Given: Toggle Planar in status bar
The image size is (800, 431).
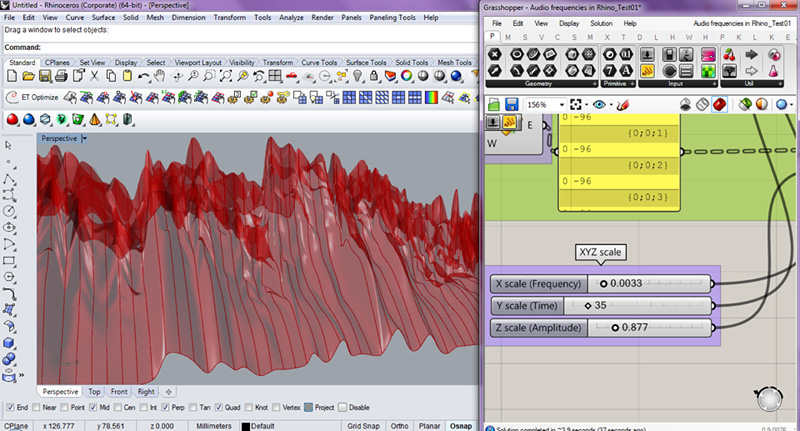Looking at the screenshot, I should [429, 426].
